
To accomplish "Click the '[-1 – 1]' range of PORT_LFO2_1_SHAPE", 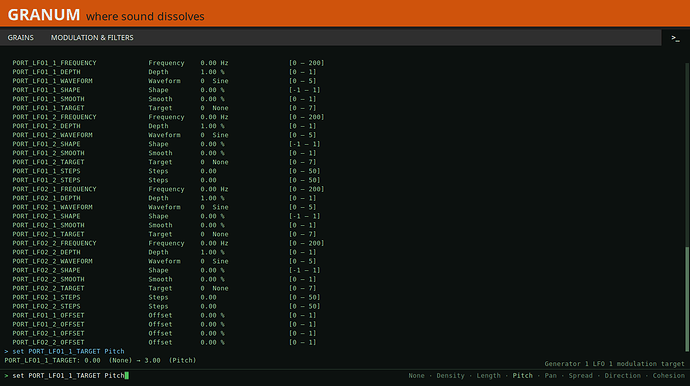I will [x=305, y=216].
